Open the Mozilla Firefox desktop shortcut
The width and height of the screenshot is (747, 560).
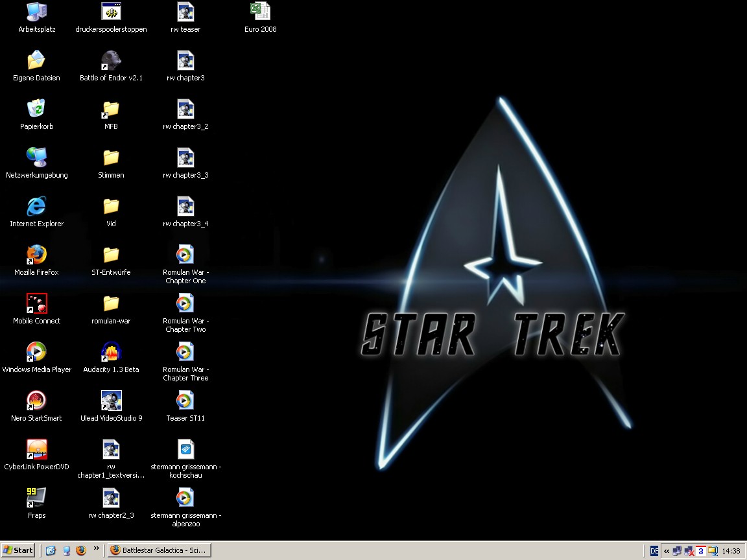point(37,255)
